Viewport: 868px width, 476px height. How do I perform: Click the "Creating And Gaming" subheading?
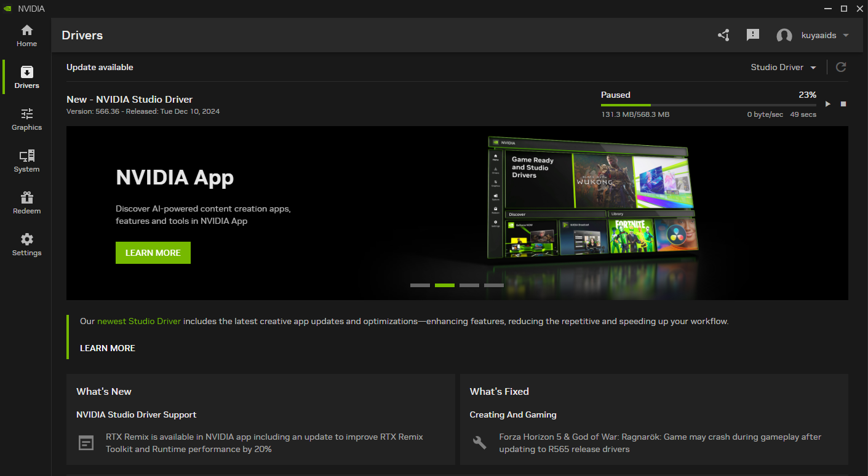coord(513,415)
